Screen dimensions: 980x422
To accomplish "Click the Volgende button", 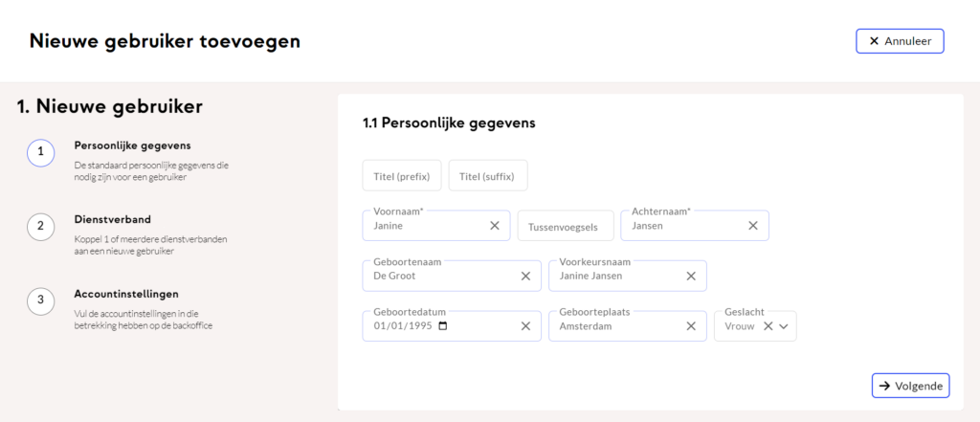I will tap(910, 386).
